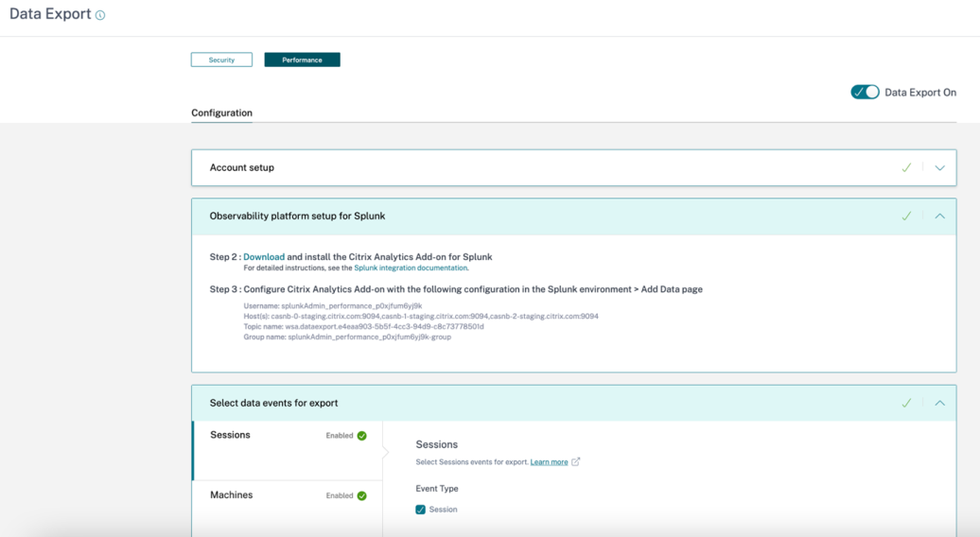
Task: Select the Performance tab
Action: pos(302,60)
